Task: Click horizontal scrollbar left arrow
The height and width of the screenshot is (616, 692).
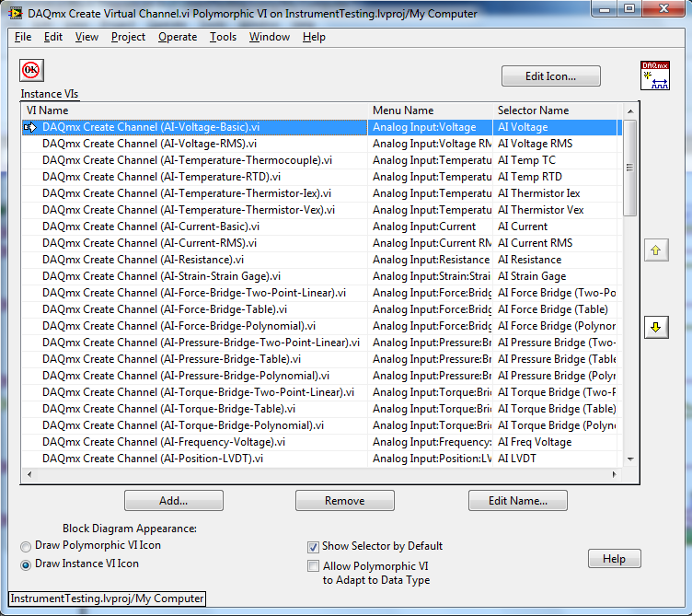Action: (x=29, y=475)
